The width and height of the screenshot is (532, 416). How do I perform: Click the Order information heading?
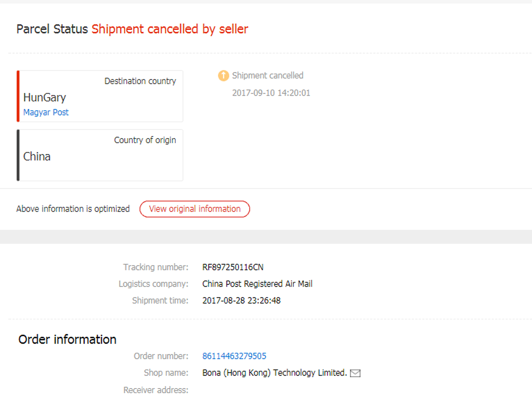[x=67, y=339]
